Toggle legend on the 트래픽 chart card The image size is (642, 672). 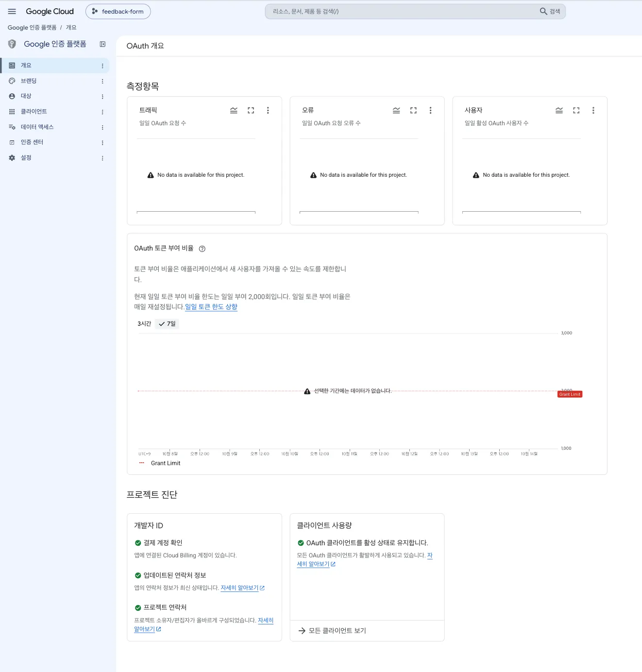[x=234, y=110]
